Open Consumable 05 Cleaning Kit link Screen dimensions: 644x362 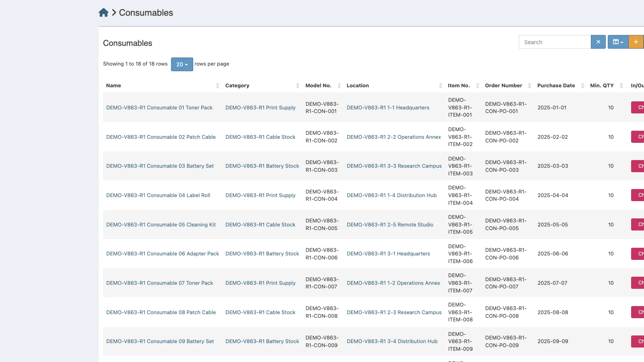(161, 224)
